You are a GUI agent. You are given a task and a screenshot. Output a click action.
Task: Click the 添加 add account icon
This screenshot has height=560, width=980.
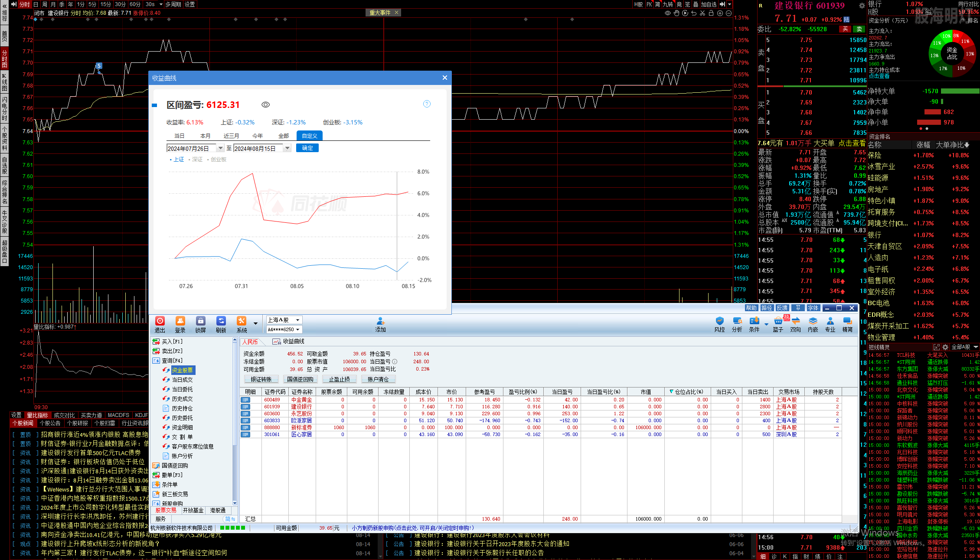pos(380,324)
